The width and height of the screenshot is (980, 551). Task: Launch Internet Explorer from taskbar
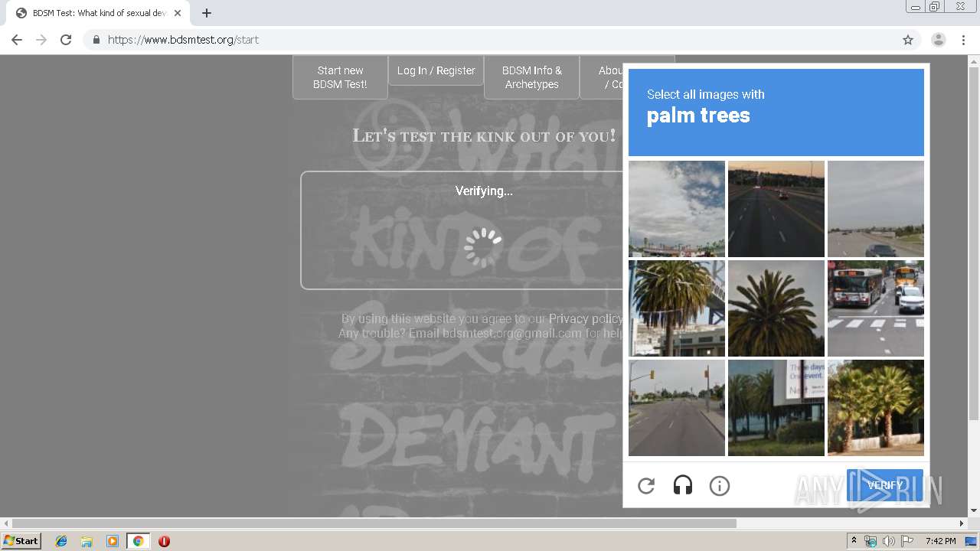[61, 541]
